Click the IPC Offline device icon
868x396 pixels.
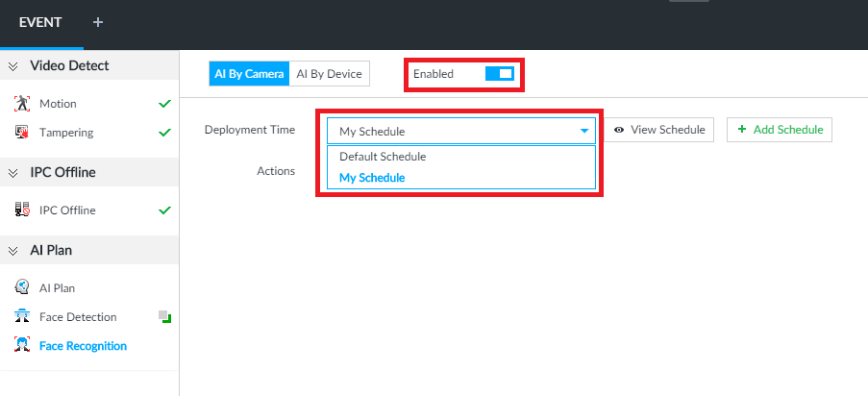click(23, 210)
